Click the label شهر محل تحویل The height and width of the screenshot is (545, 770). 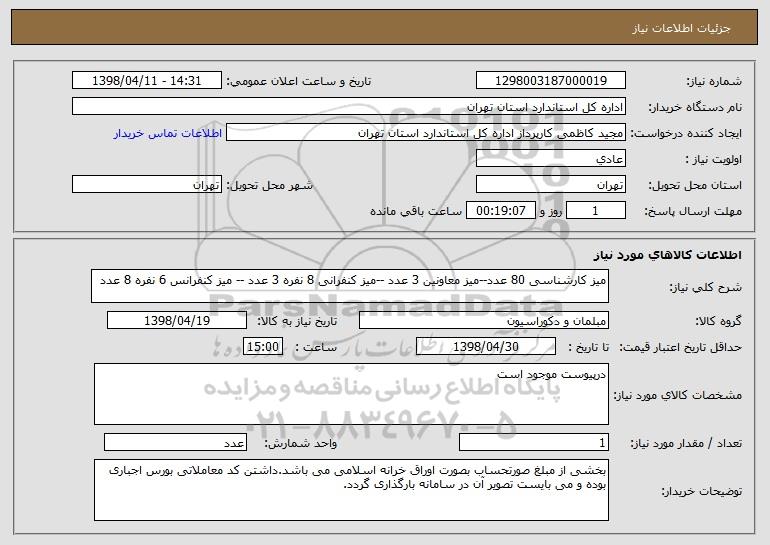[269, 185]
